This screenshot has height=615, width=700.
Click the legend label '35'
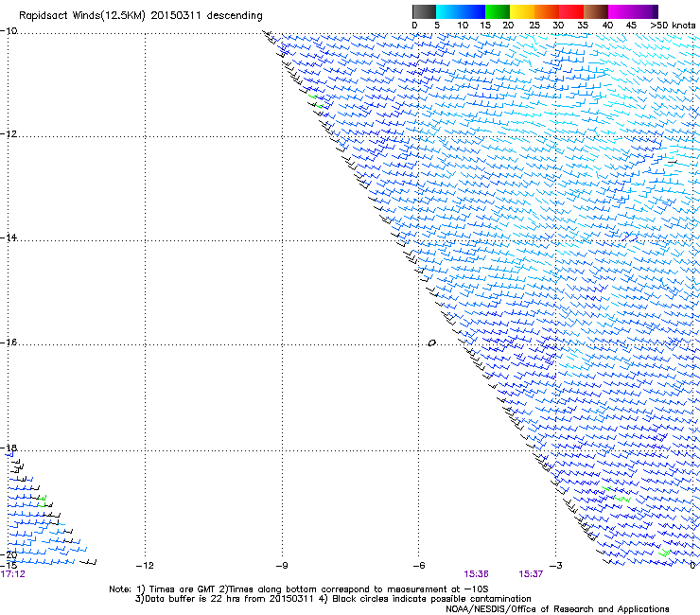click(x=583, y=26)
